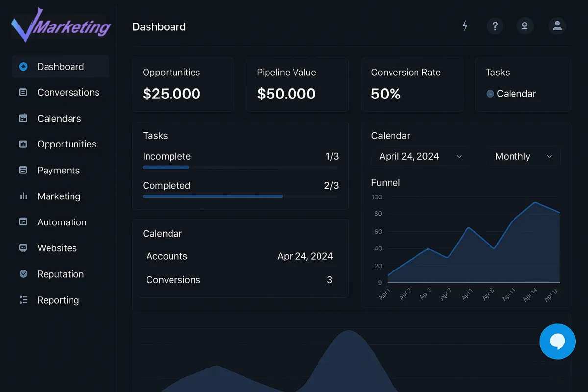
Task: Click the Pipeline Value $50.000 card
Action: pyautogui.click(x=297, y=85)
